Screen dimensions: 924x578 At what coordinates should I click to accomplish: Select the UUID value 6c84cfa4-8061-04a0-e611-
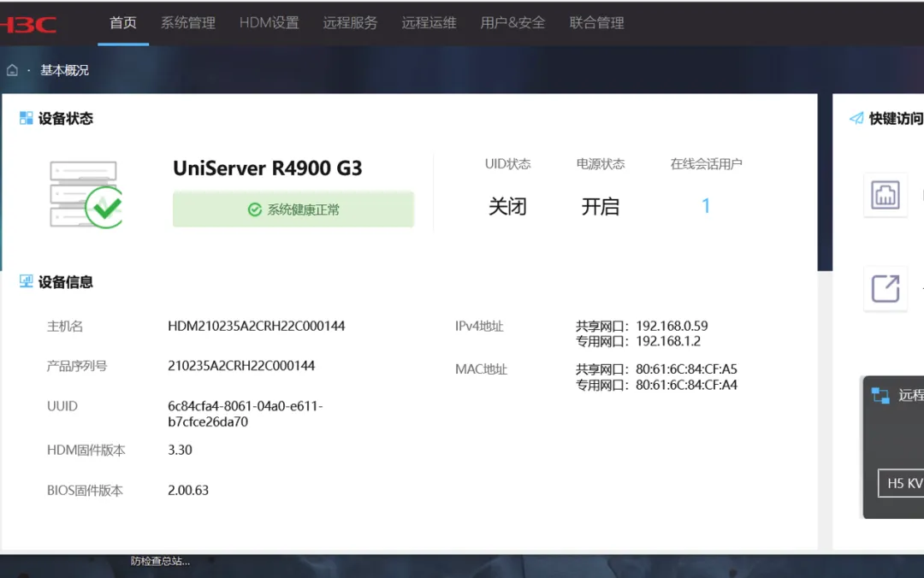pos(246,406)
